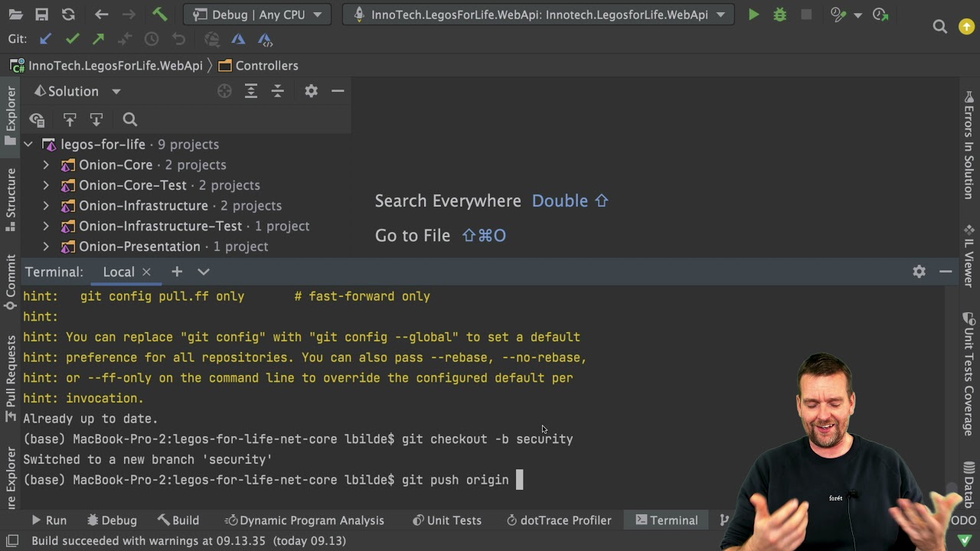Git update project blue arrow icon

[45, 39]
